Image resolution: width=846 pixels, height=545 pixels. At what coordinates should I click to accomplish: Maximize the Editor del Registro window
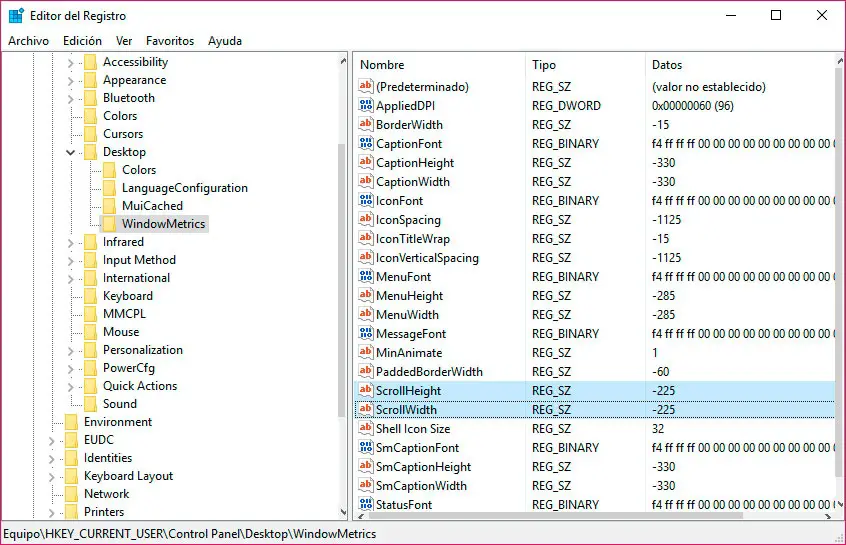[x=775, y=15]
